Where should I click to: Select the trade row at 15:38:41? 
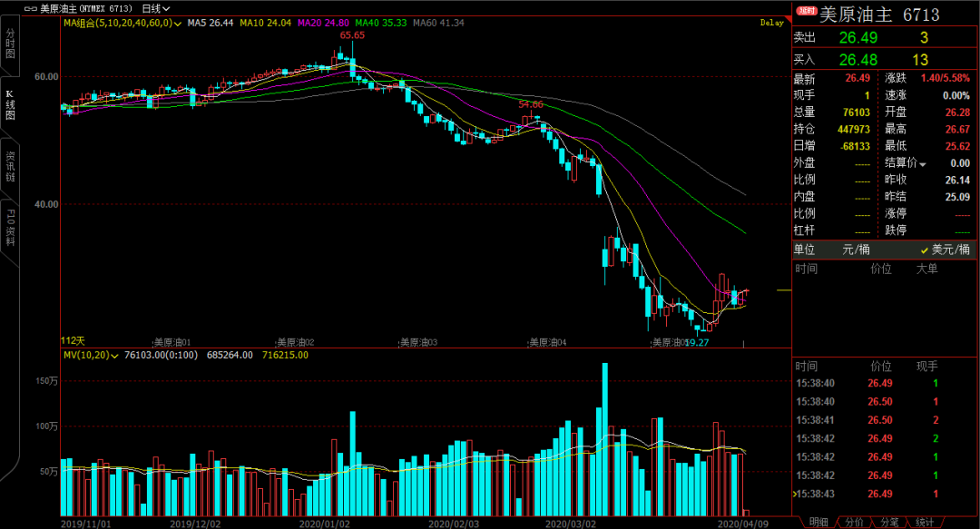click(884, 420)
